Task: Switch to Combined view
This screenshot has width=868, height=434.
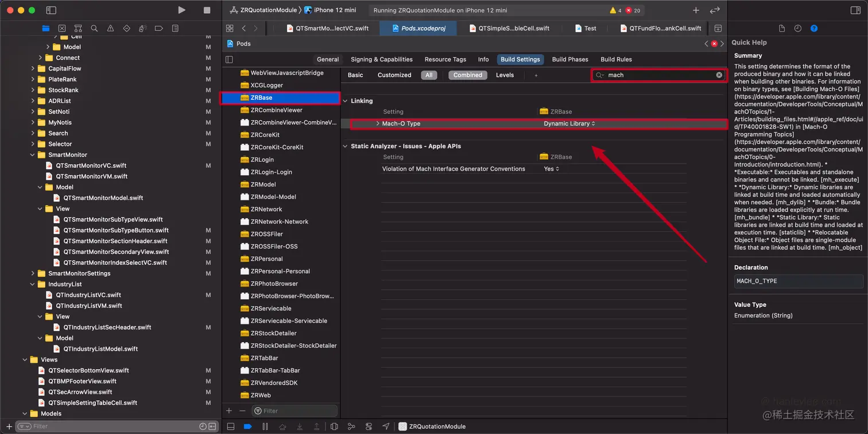Action: tap(468, 75)
